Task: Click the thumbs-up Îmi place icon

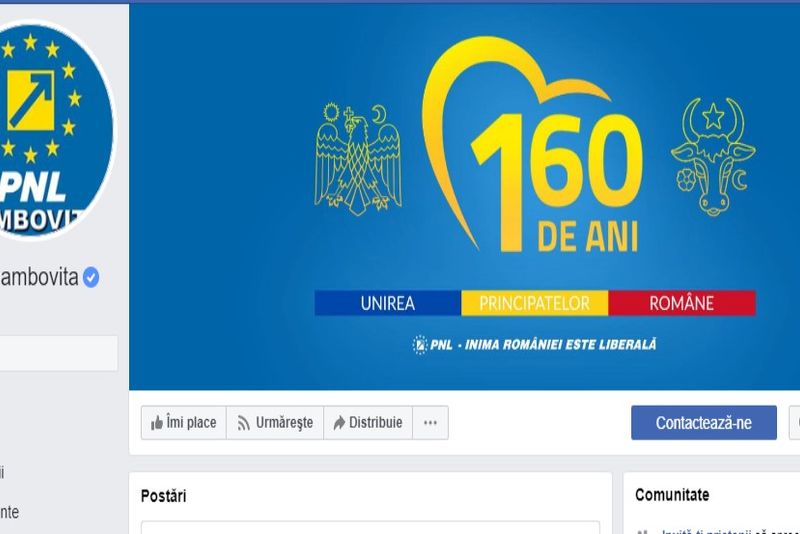Action: click(157, 423)
